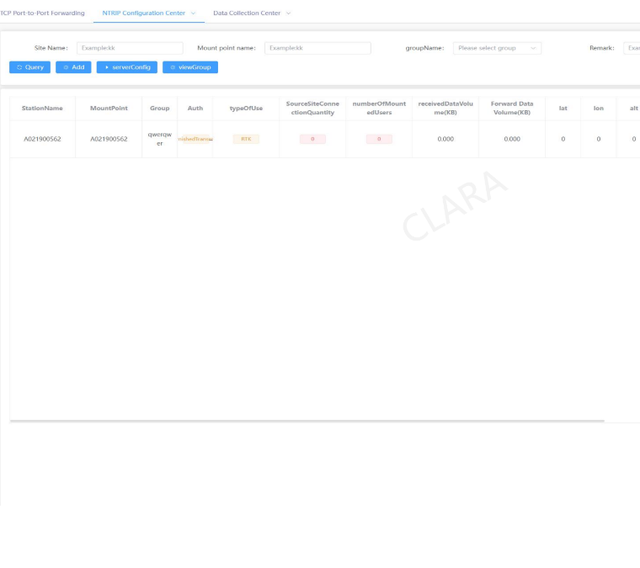Viewport: 640px width, 568px height.
Task: Click the Forward Data Volume(KB) column header
Action: tap(512, 108)
